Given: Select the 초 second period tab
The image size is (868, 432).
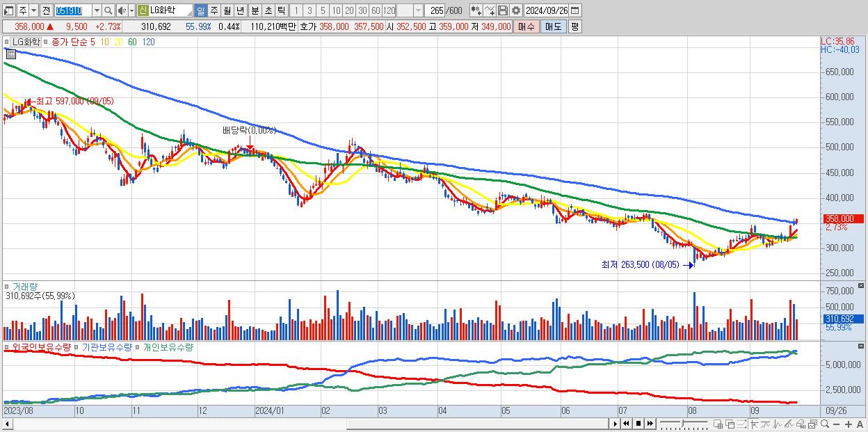Looking at the screenshot, I should (x=268, y=10).
